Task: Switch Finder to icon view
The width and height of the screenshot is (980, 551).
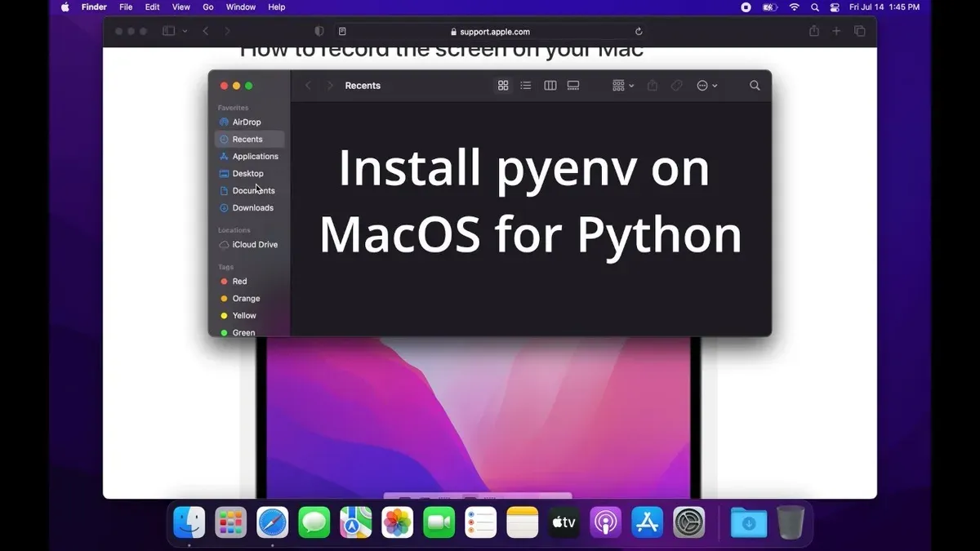Action: (x=503, y=86)
